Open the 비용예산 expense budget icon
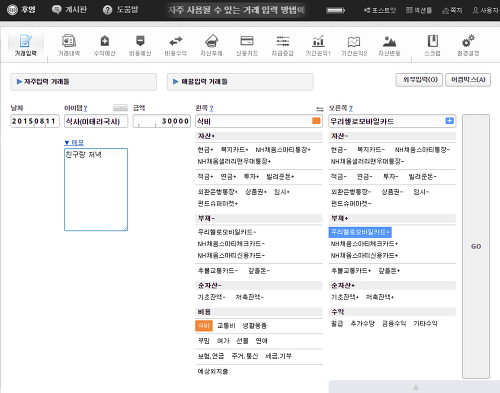The height and width of the screenshot is (393, 500). 140,45
